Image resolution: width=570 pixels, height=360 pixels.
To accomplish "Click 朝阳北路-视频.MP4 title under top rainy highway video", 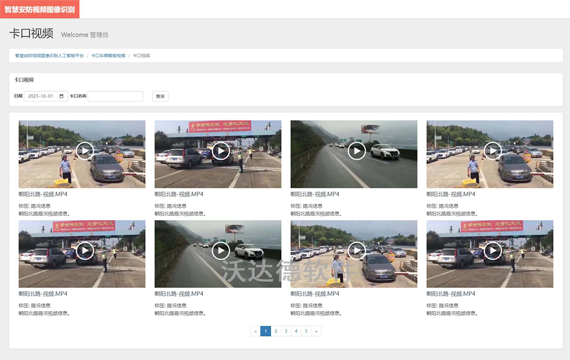I will pos(315,194).
